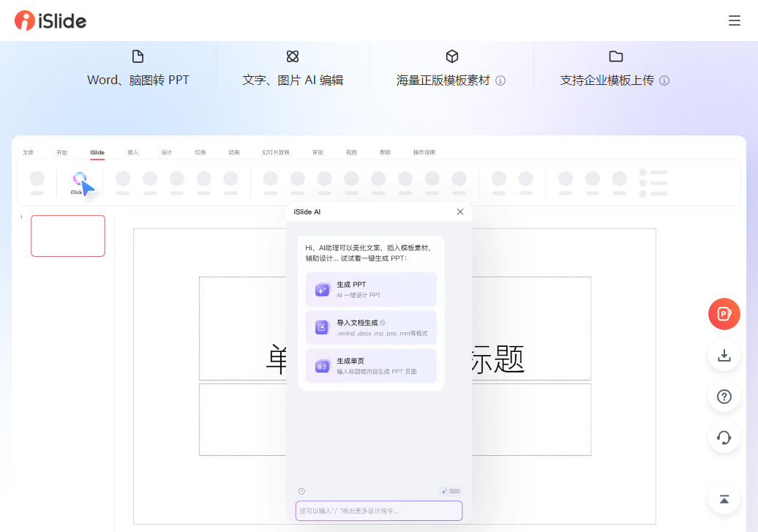This screenshot has height=532, width=758.
Task: Open the 插入 ribbon tab
Action: [x=133, y=152]
